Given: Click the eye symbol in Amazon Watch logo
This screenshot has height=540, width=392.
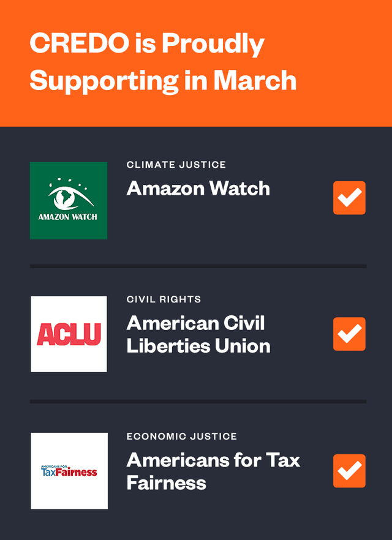Looking at the screenshot, I should pyautogui.click(x=69, y=196).
